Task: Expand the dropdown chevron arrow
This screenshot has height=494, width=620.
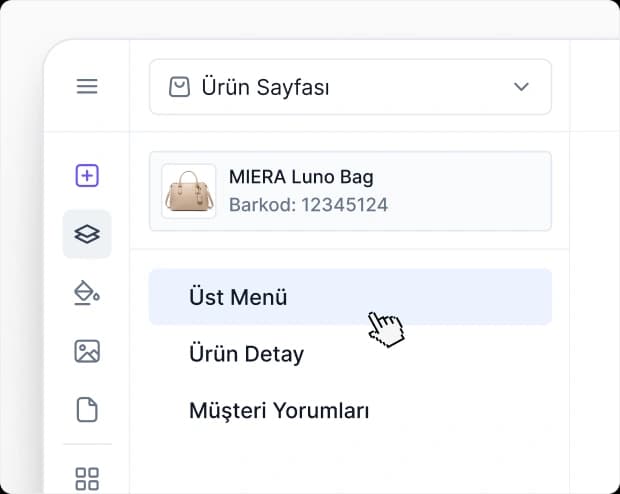Action: click(521, 87)
